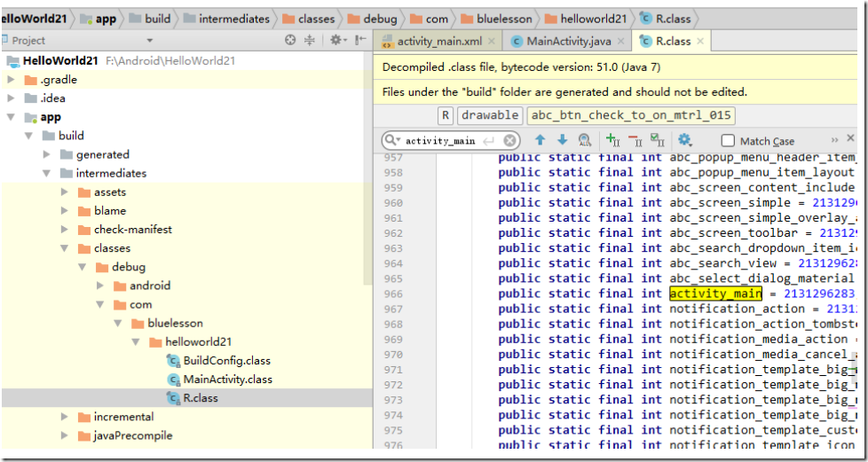Click the previous occurrence up arrow

pyautogui.click(x=540, y=140)
